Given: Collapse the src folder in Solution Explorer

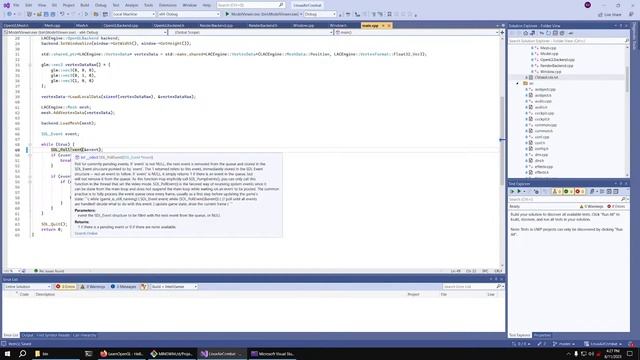Looking at the screenshot, I should (518, 83).
